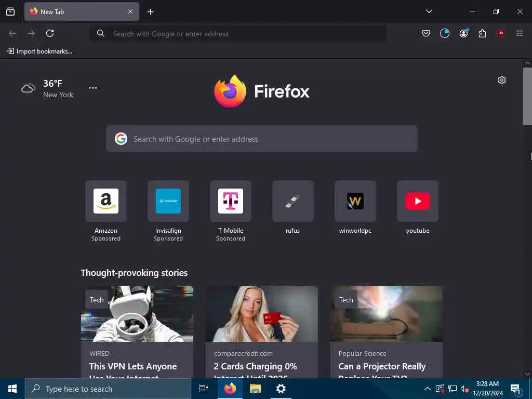Screen dimensions: 532x399
Task: Open the comparecredit.com cards story
Action: (x=262, y=332)
